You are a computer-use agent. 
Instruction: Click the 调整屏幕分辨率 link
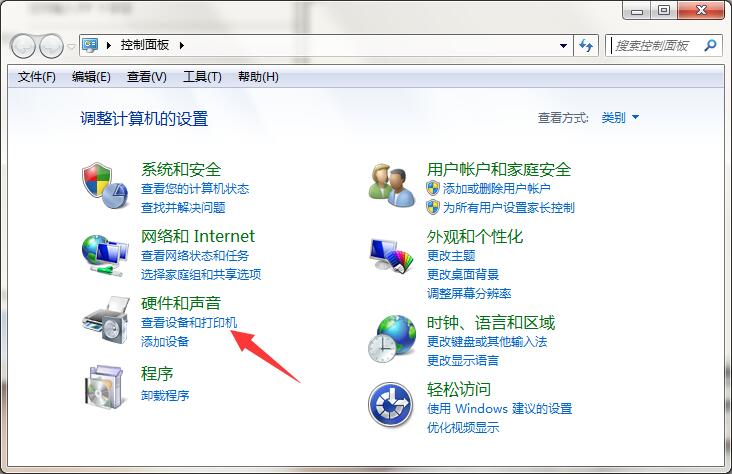tap(469, 294)
